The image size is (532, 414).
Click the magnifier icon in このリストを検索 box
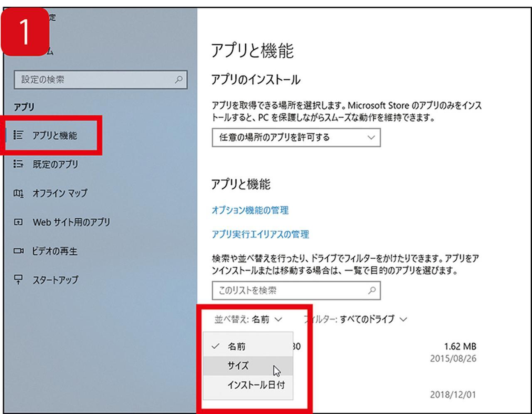(x=372, y=290)
